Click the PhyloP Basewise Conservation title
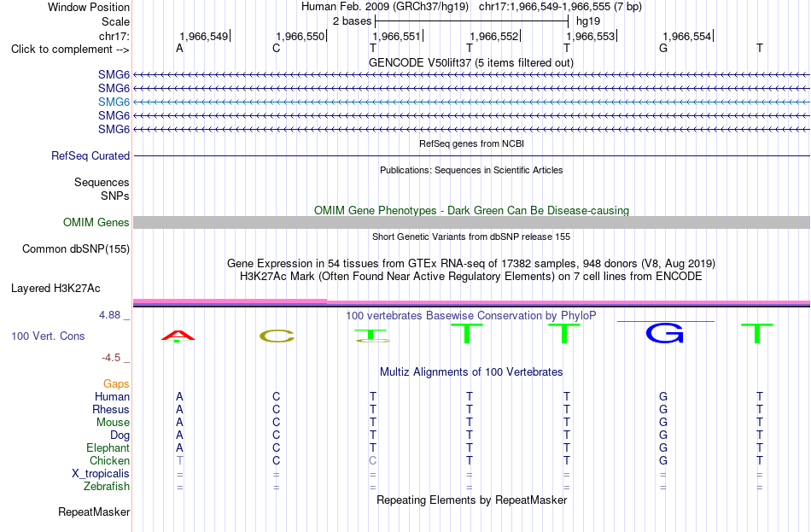The image size is (811, 532). point(471,316)
